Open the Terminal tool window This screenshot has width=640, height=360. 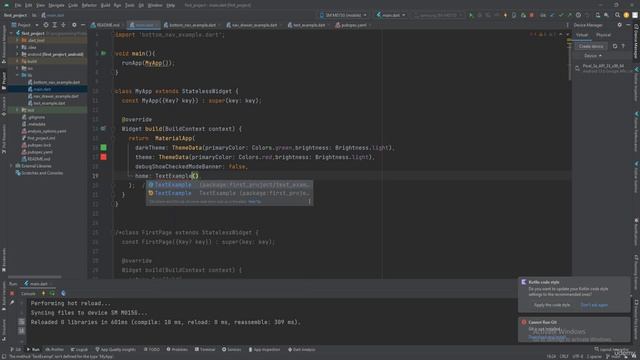[x=205, y=350]
